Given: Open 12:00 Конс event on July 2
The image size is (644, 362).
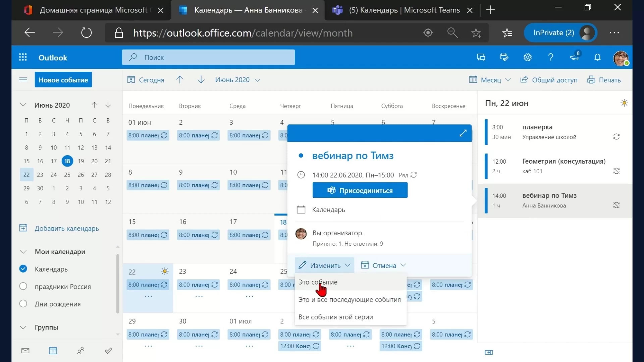Looking at the screenshot, I should point(300,346).
